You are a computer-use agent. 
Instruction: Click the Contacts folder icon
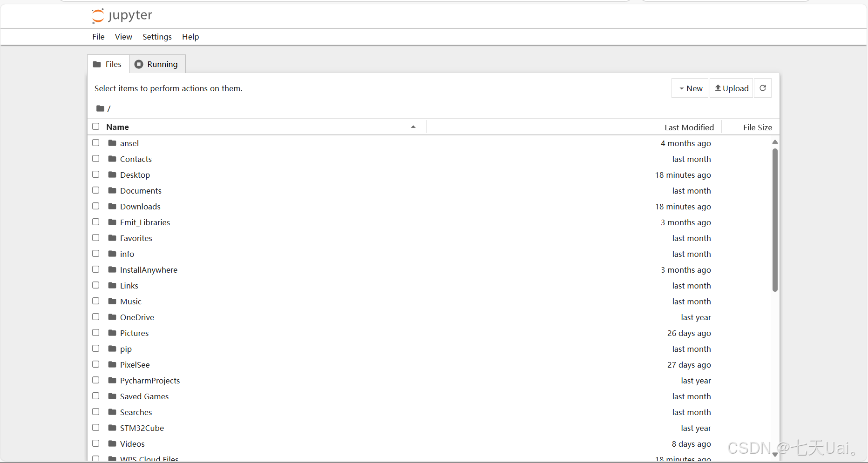point(112,159)
